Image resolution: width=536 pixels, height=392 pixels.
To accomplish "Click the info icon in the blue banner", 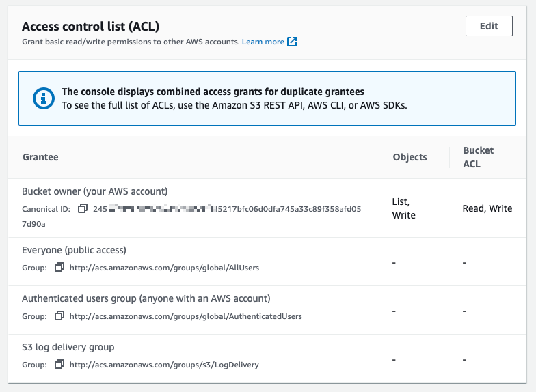I will pos(42,98).
